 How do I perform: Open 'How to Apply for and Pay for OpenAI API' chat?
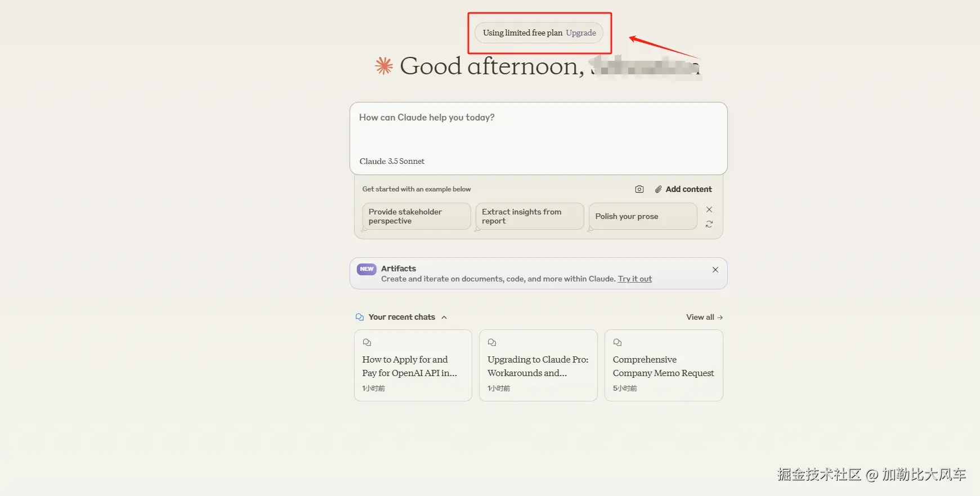point(413,365)
